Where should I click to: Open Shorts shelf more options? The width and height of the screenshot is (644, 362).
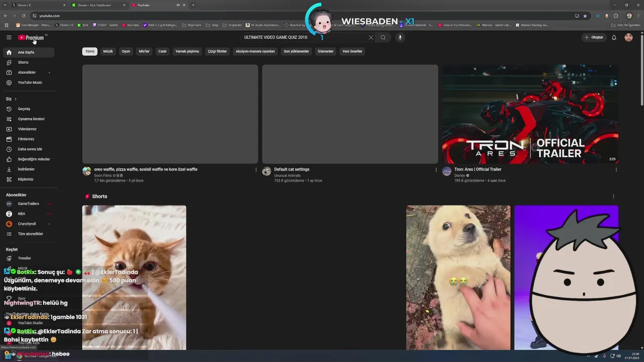(613, 197)
